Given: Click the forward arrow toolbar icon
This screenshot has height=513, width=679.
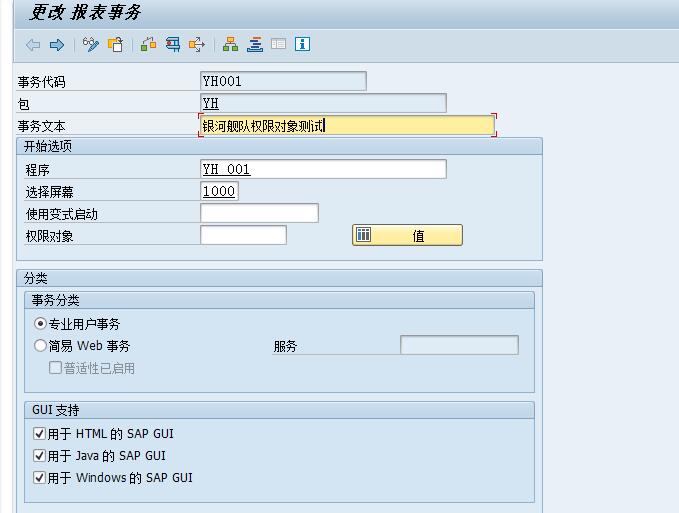Looking at the screenshot, I should (x=57, y=45).
